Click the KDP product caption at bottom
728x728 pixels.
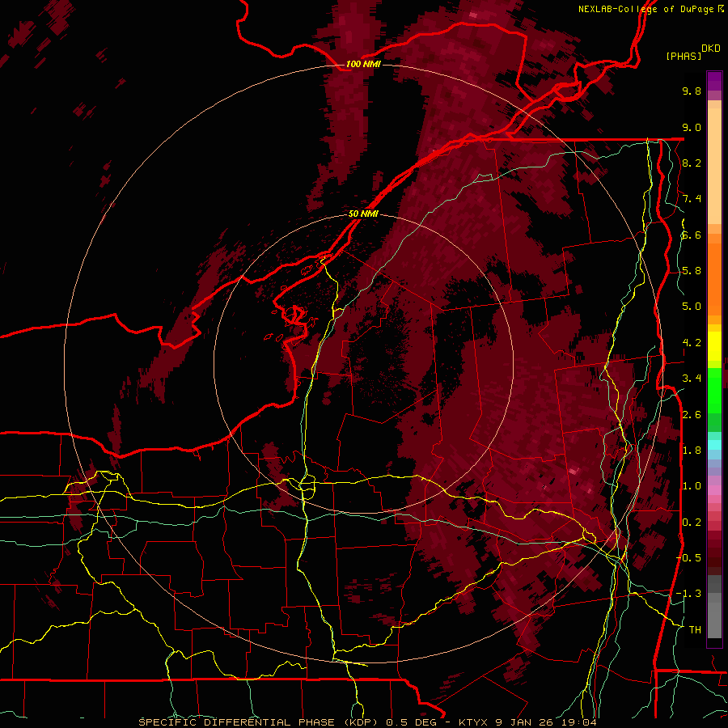[368, 722]
